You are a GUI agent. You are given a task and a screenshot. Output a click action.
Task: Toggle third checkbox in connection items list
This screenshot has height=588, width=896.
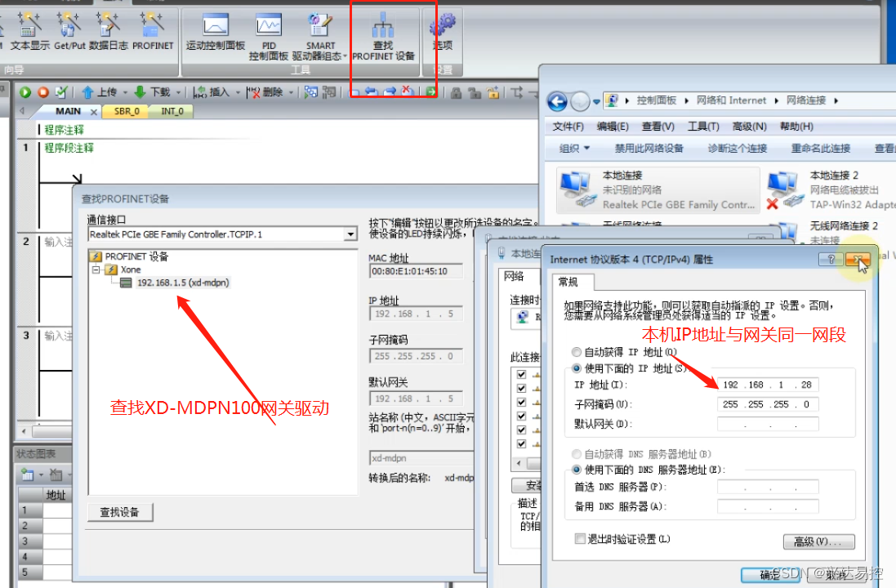(x=521, y=402)
